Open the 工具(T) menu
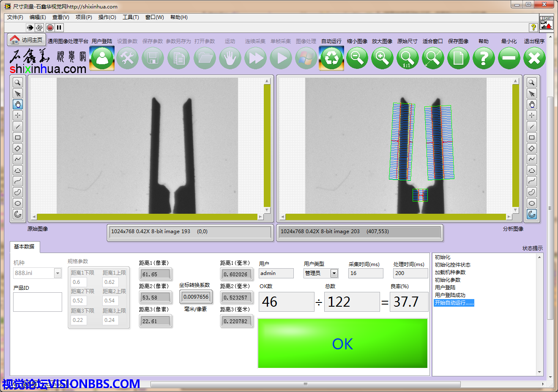 131,17
